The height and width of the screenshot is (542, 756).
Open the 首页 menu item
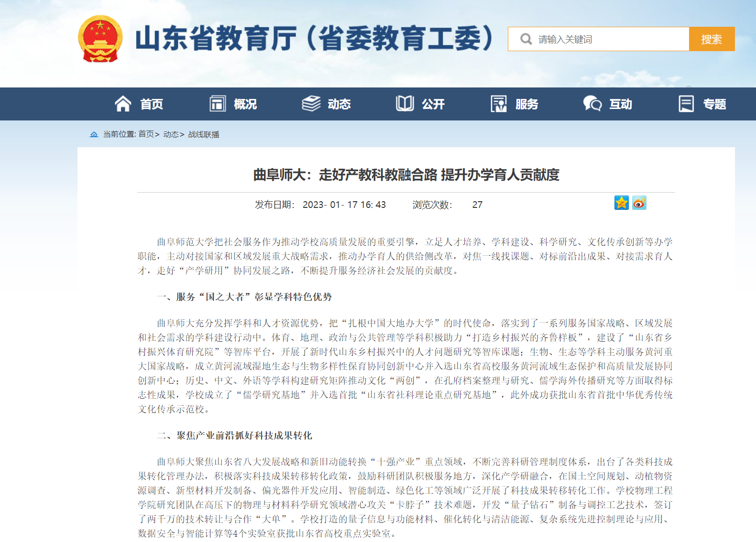pos(152,104)
